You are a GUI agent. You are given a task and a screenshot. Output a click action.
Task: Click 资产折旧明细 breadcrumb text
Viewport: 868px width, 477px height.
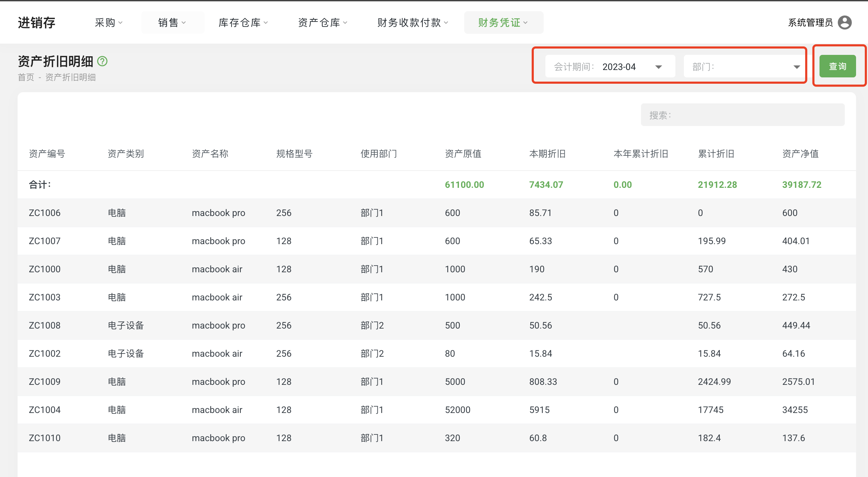tap(70, 77)
